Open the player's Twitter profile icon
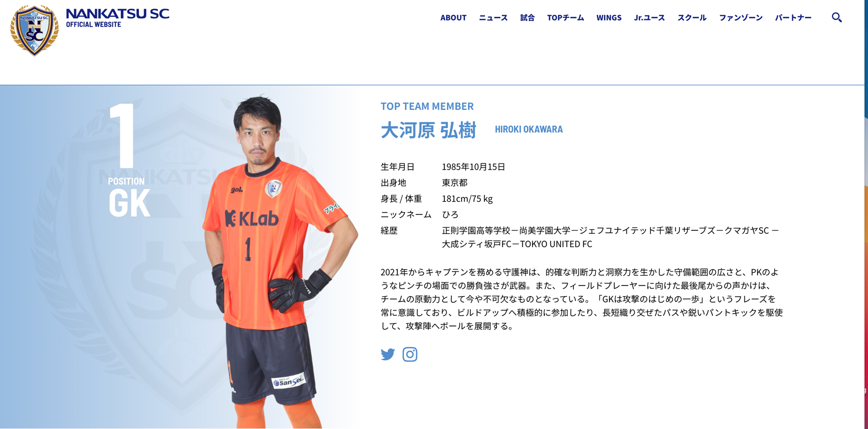Image resolution: width=868 pixels, height=429 pixels. (388, 354)
